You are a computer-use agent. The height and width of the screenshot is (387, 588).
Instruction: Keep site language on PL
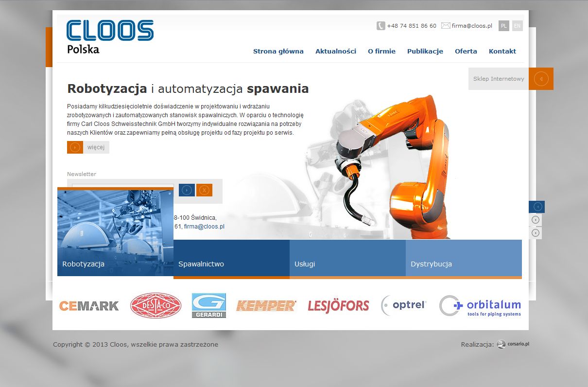click(503, 26)
